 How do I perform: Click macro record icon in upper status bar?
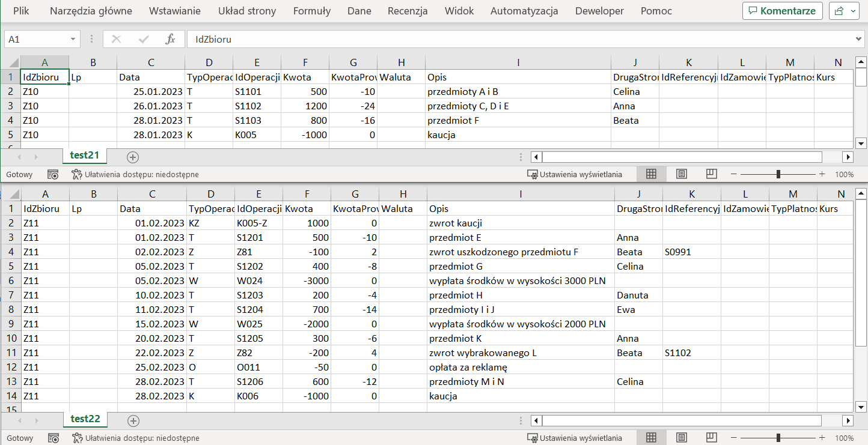pyautogui.click(x=53, y=174)
